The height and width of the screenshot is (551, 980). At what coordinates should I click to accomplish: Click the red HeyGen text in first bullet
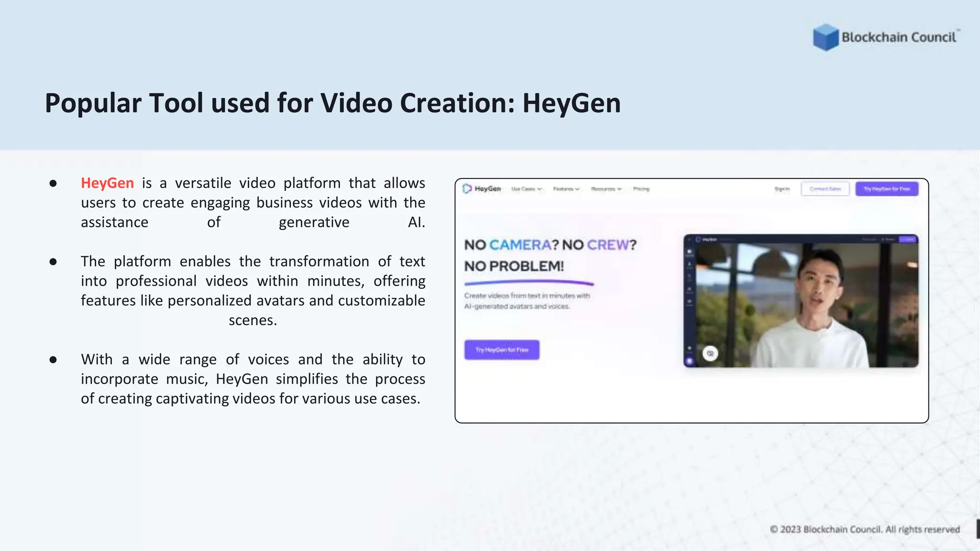[x=107, y=183]
